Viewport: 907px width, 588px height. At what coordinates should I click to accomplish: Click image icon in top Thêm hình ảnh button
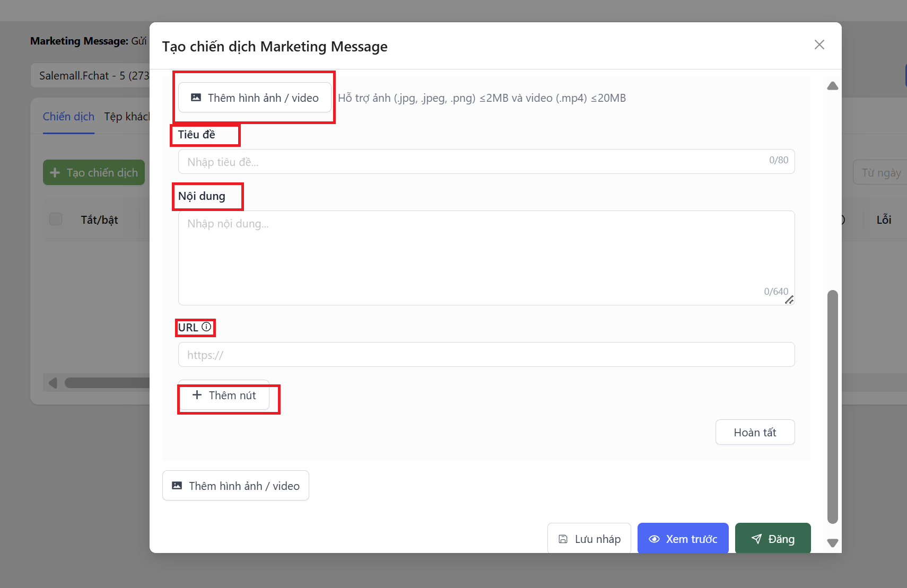(x=196, y=98)
